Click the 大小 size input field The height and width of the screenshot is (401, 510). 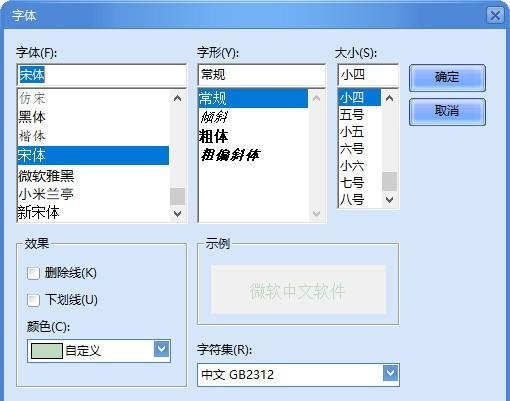coord(368,75)
